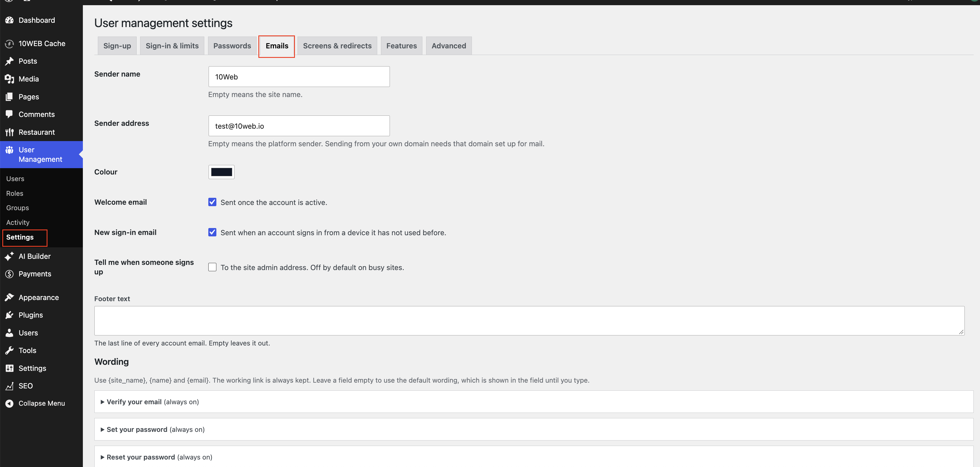Click the User management settings heading
This screenshot has width=980, height=467.
(x=163, y=23)
